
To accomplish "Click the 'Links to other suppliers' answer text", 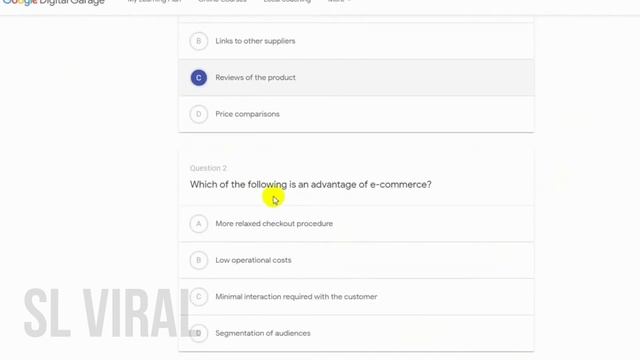I will pos(255,41).
